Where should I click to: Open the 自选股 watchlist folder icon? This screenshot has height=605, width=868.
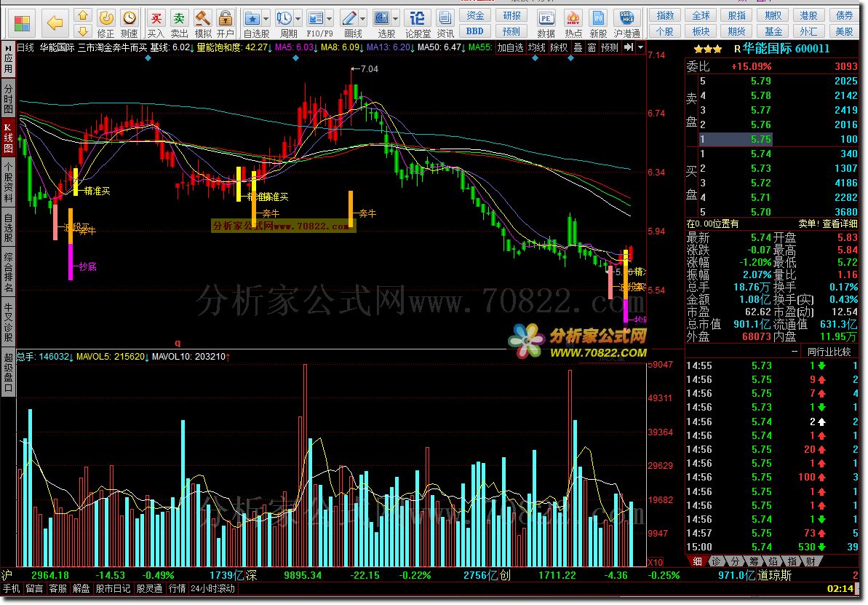(x=252, y=19)
